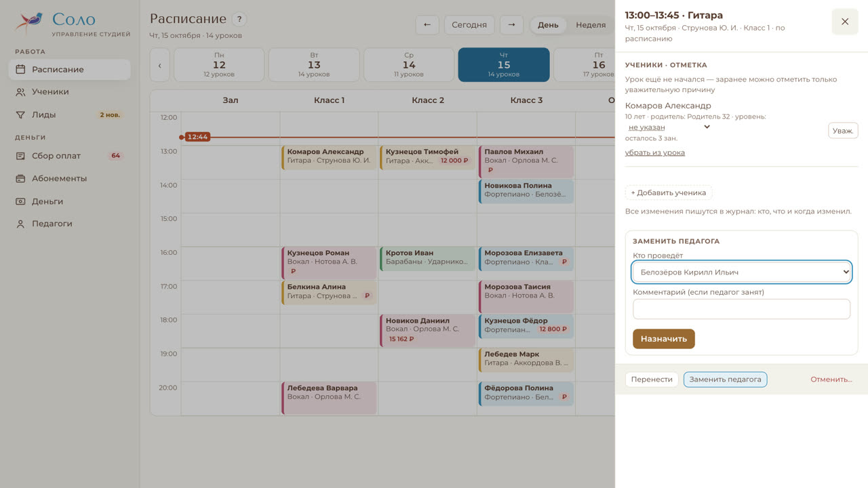Click the calendar icon beside Расписание
The width and height of the screenshot is (868, 488).
20,69
